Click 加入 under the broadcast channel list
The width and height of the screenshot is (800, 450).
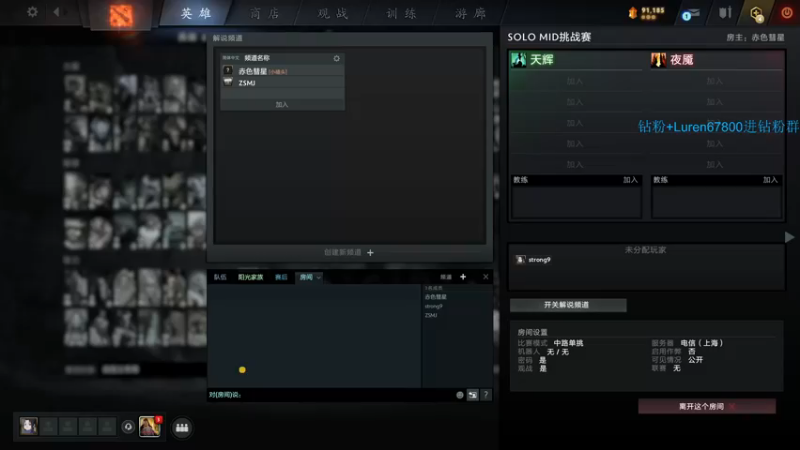[282, 105]
